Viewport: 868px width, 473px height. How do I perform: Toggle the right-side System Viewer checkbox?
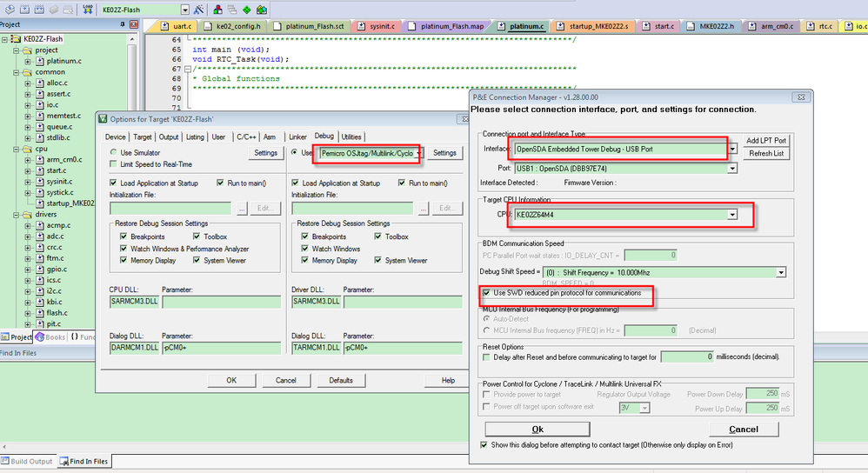pyautogui.click(x=377, y=260)
